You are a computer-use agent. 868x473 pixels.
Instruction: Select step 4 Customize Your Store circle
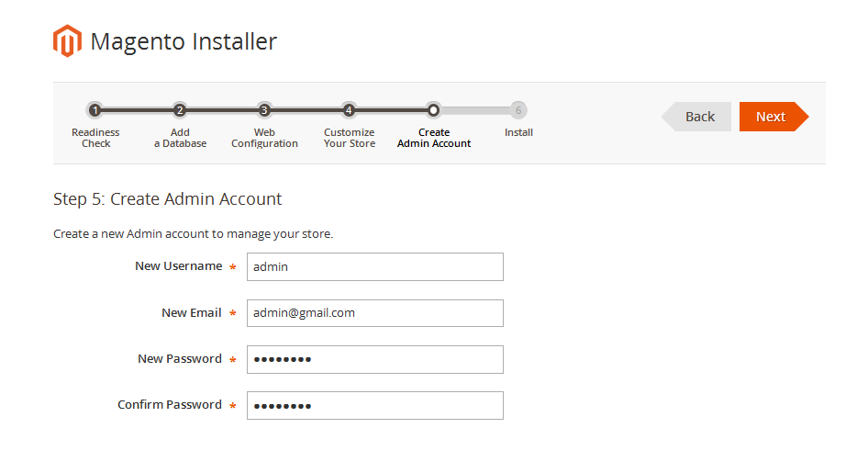point(349,110)
